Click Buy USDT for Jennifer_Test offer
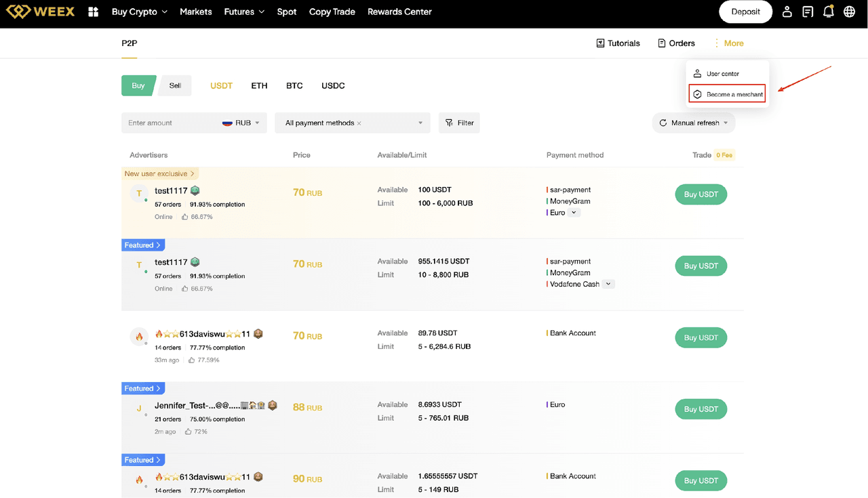Screen dimensions: 868x498 point(701,409)
